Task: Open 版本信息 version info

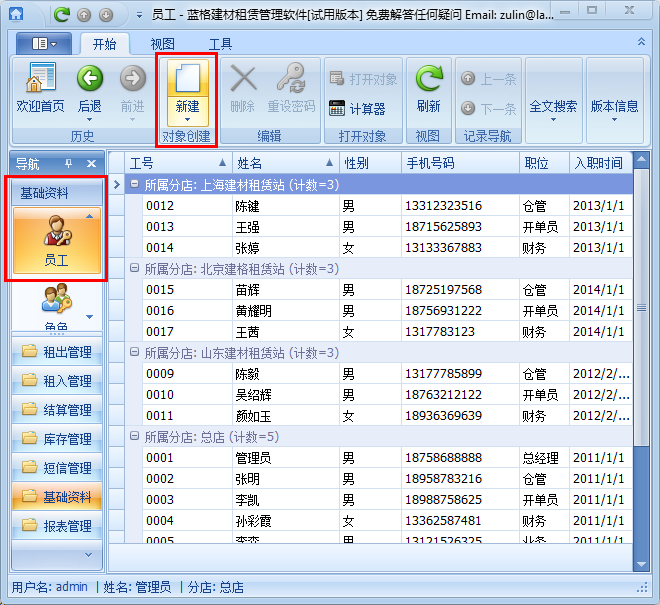Action: 614,105
